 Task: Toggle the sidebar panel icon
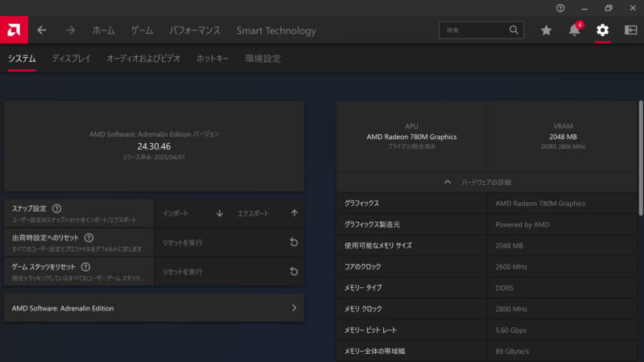coord(631,30)
